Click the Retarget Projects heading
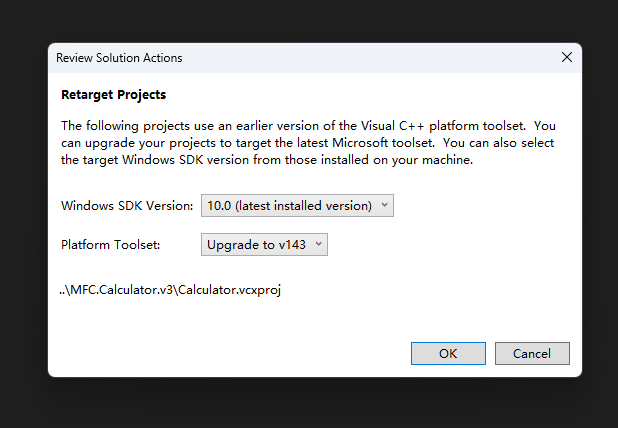Screen dimensions: 618x428 (113, 95)
